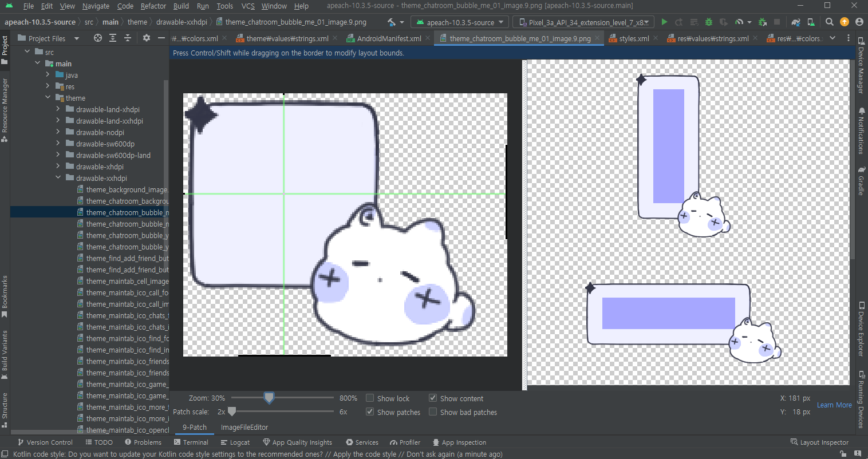Switch to ImageFileEditor tab
Image resolution: width=868 pixels, height=459 pixels.
[244, 427]
